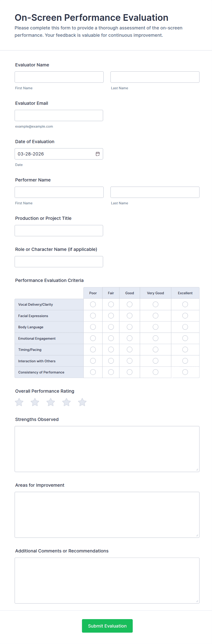
Task: Click into the Strengths Observed text area
Action: (107, 449)
